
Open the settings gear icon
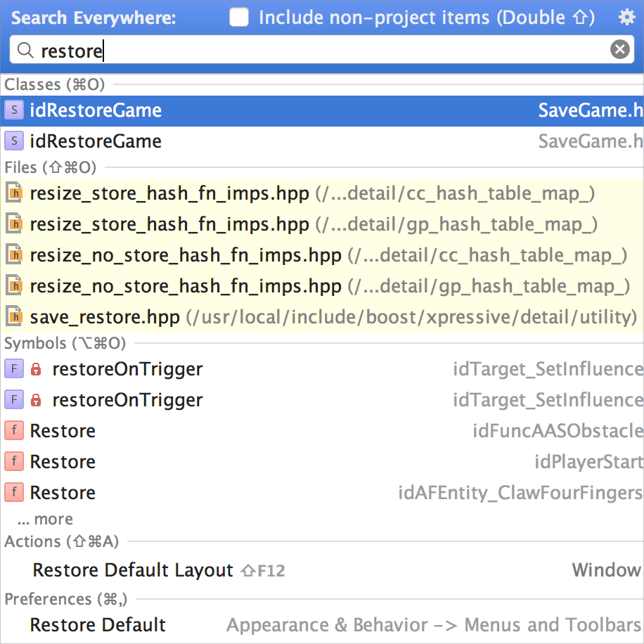tap(626, 18)
